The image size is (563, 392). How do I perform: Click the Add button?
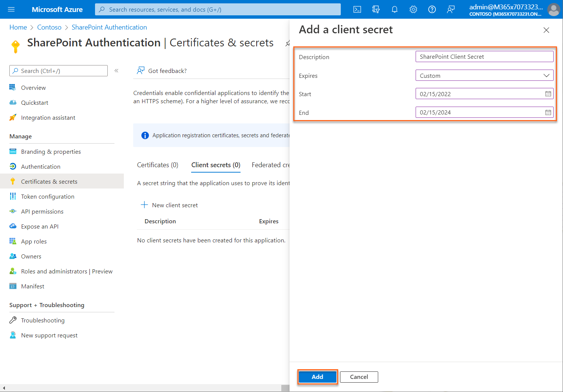[317, 377]
